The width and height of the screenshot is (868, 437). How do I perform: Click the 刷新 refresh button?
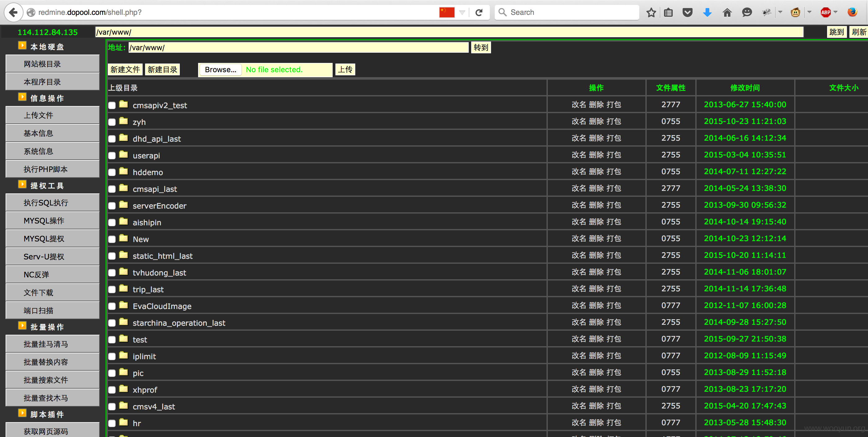(859, 32)
